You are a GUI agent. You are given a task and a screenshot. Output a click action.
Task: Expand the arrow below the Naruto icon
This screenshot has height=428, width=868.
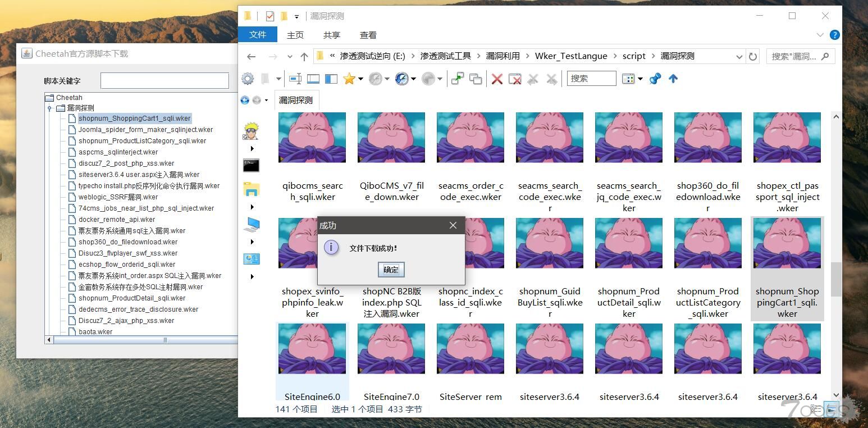[252, 149]
